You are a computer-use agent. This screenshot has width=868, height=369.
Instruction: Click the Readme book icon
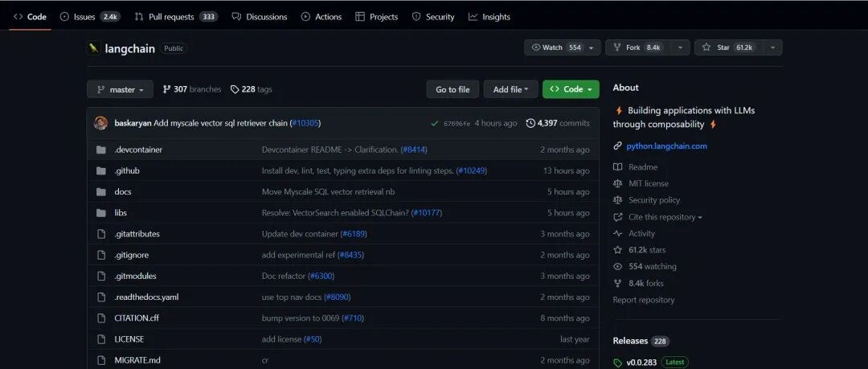click(618, 166)
